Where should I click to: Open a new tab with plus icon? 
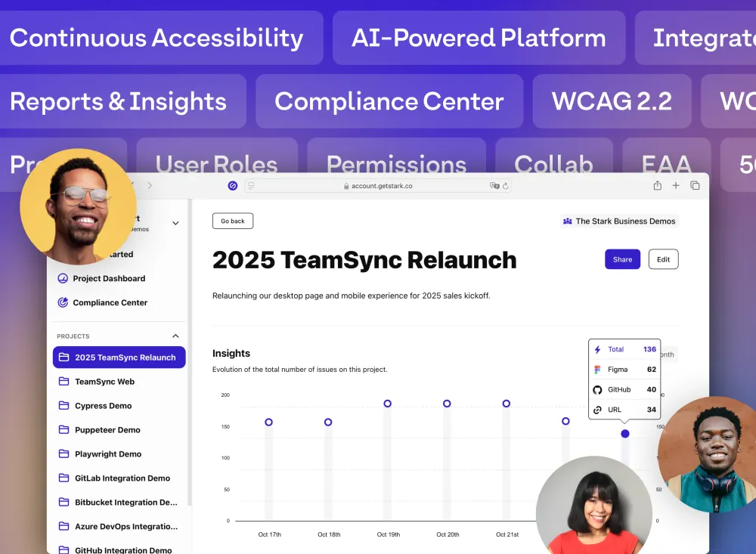pyautogui.click(x=676, y=185)
